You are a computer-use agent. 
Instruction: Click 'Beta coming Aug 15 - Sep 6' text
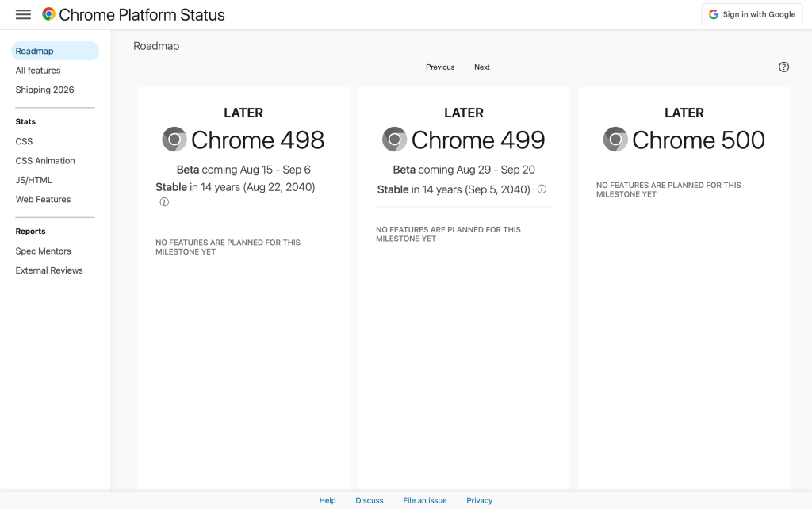point(243,170)
